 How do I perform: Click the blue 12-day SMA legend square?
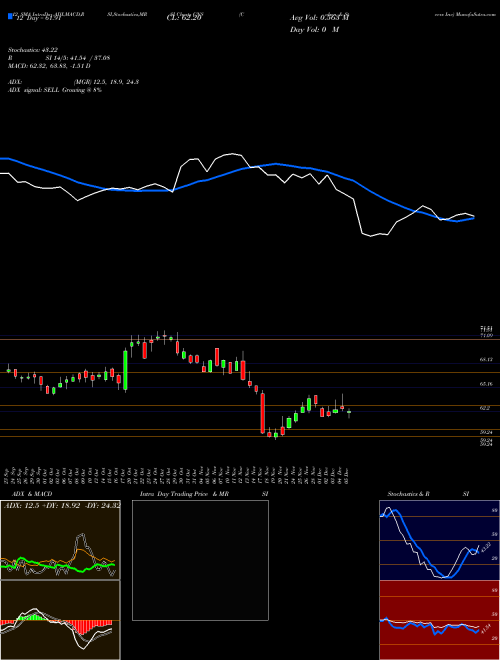tap(10, 17)
